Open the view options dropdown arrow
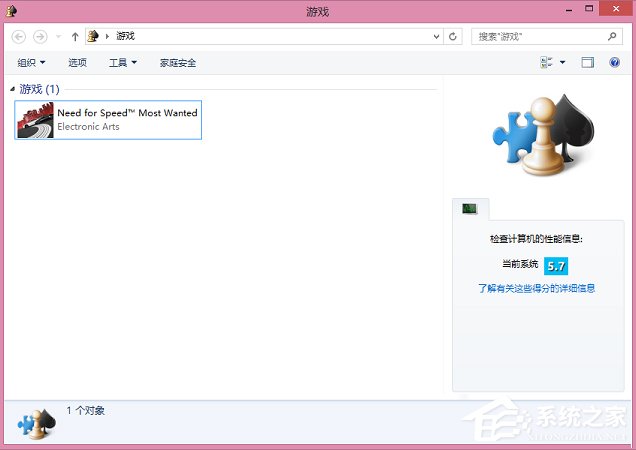The height and width of the screenshot is (450, 636). click(563, 62)
